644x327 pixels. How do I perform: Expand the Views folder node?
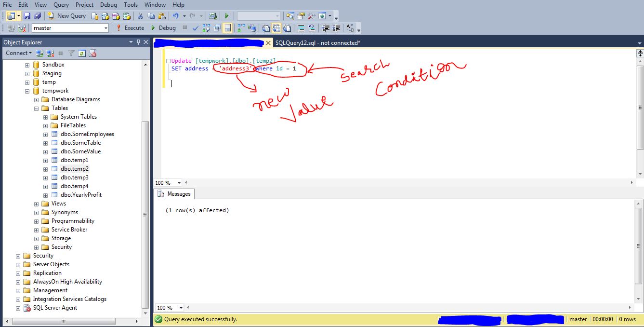tap(36, 204)
